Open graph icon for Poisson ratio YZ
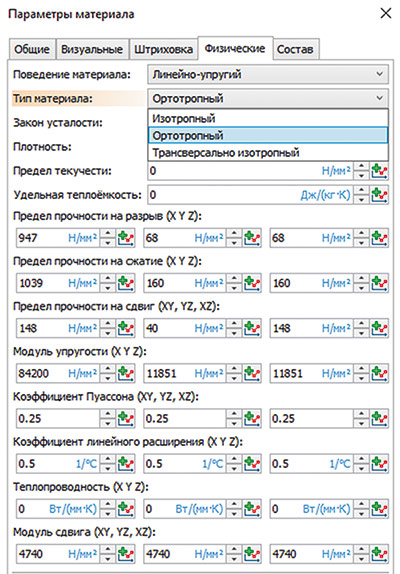The width and height of the screenshot is (400, 574). click(252, 418)
